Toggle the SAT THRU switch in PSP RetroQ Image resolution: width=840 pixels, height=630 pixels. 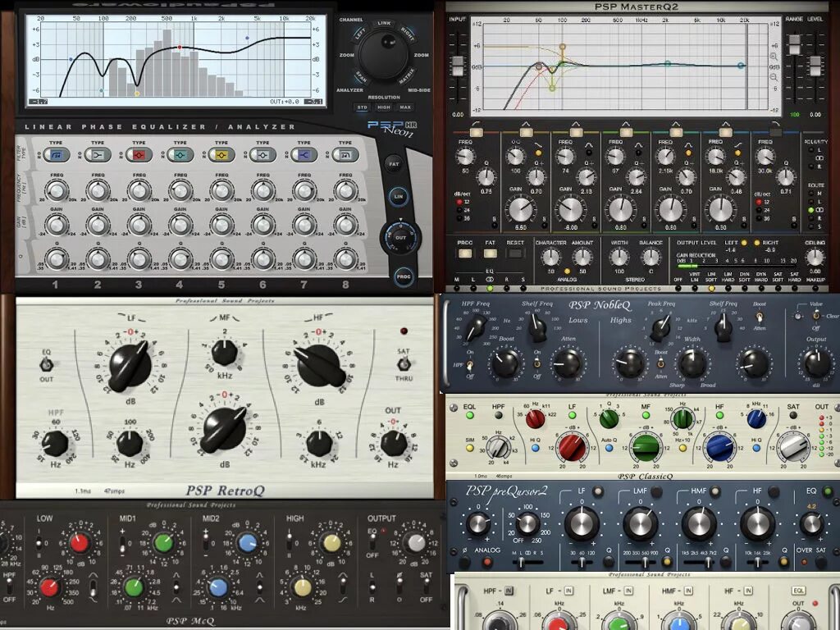click(x=404, y=364)
